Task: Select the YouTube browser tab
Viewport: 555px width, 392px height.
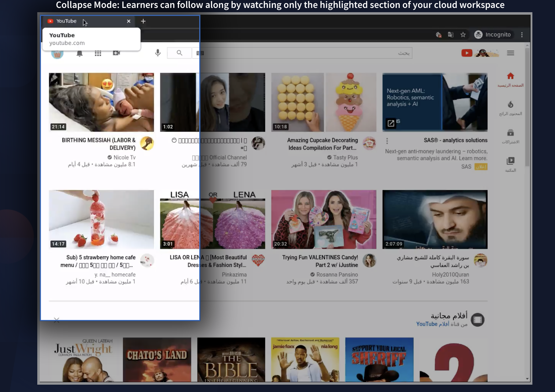Action: [x=89, y=21]
